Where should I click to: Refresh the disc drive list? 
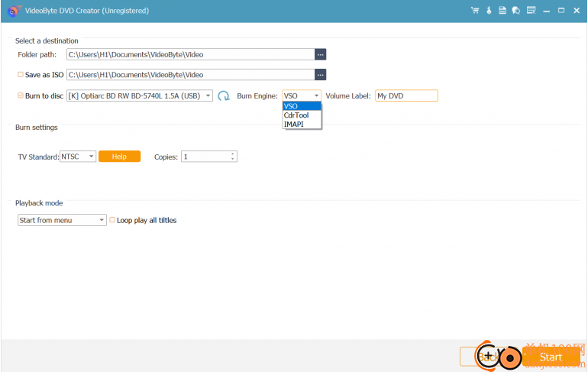click(x=224, y=96)
